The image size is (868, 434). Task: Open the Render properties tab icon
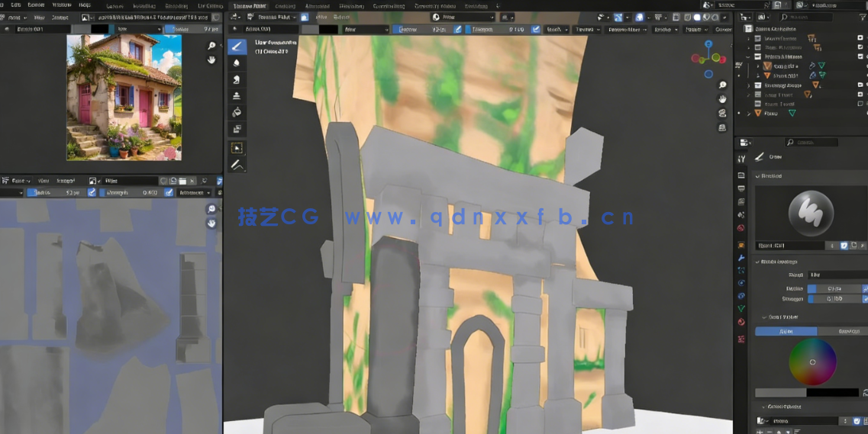tap(741, 175)
